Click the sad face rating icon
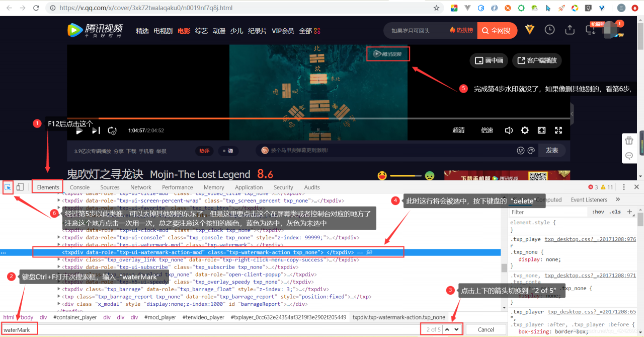The width and height of the screenshot is (644, 337). (x=430, y=176)
